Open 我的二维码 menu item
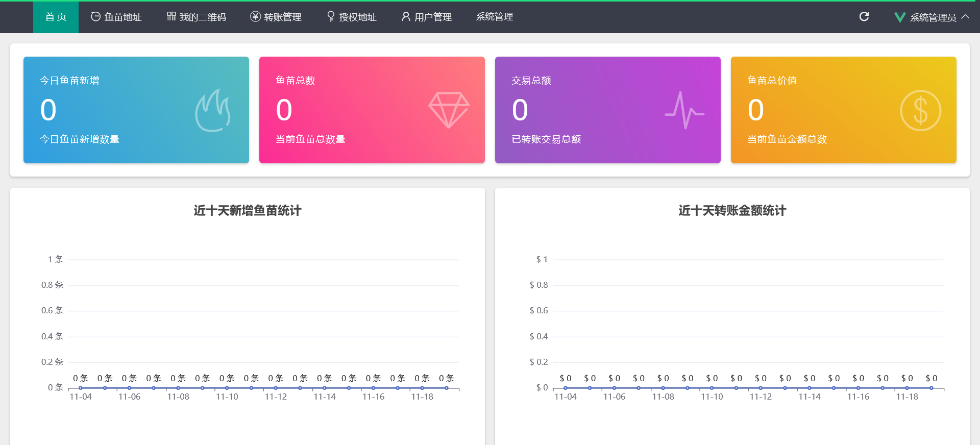The width and height of the screenshot is (980, 445). coord(197,17)
